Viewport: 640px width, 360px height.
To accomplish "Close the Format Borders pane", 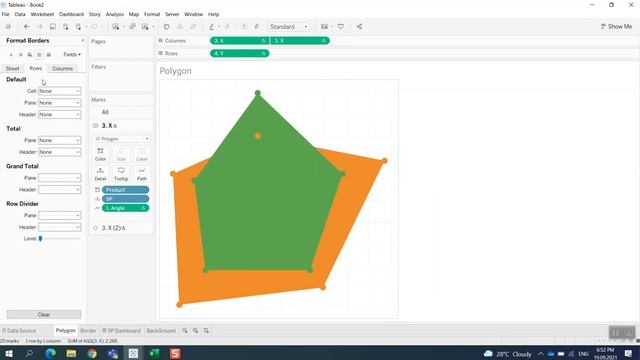I will coord(82,41).
